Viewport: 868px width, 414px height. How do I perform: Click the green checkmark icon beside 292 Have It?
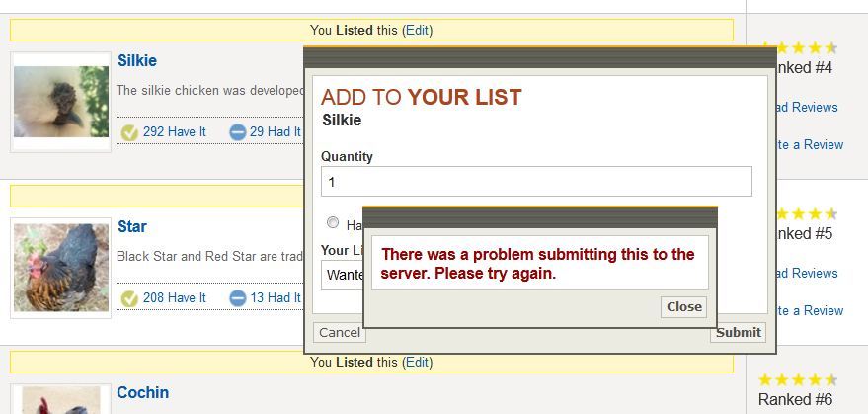pyautogui.click(x=129, y=132)
